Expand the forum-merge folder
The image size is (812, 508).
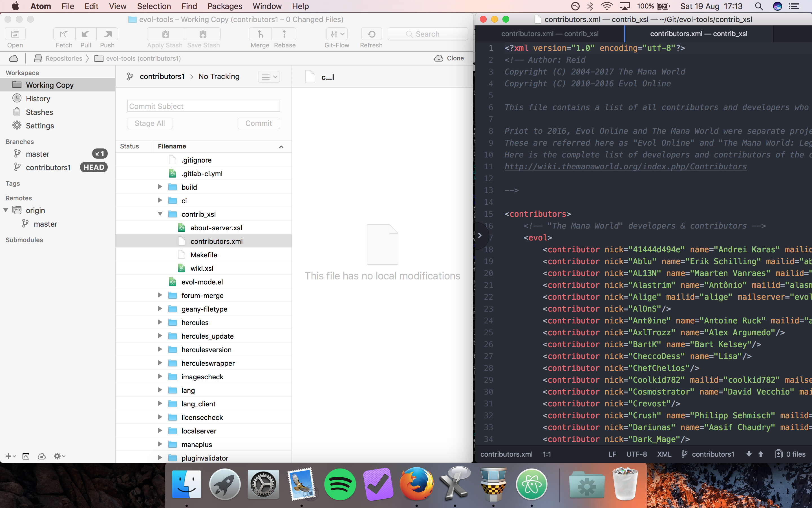pyautogui.click(x=160, y=295)
